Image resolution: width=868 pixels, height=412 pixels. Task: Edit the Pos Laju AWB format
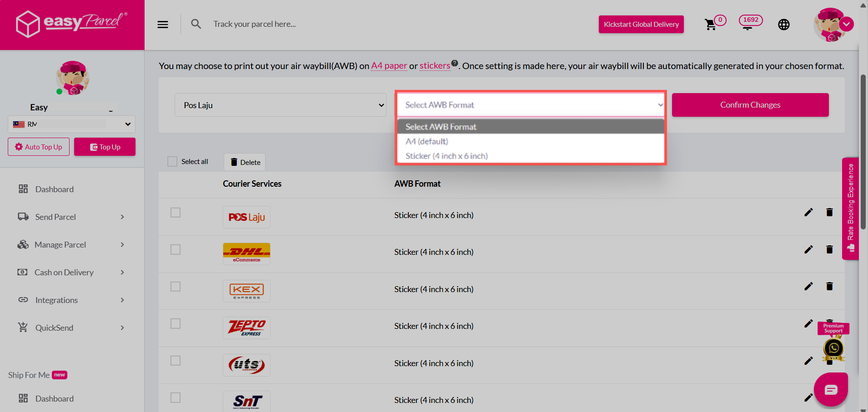pos(808,212)
